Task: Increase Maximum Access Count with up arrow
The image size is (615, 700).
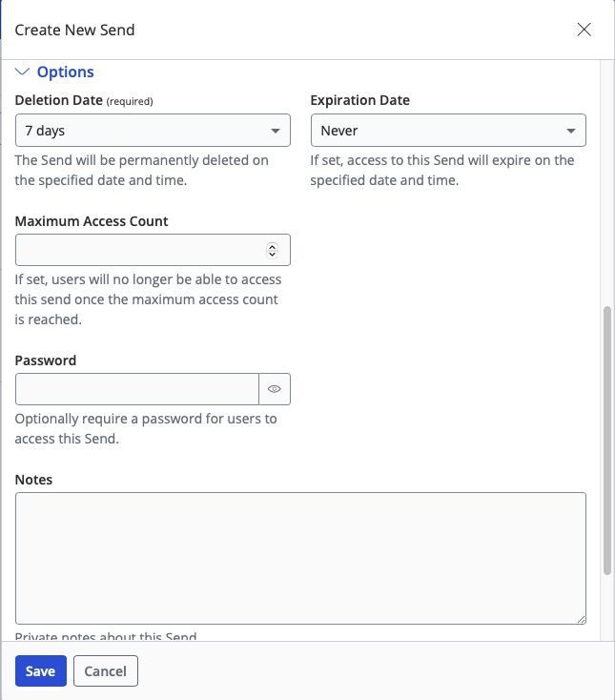Action: (272, 246)
